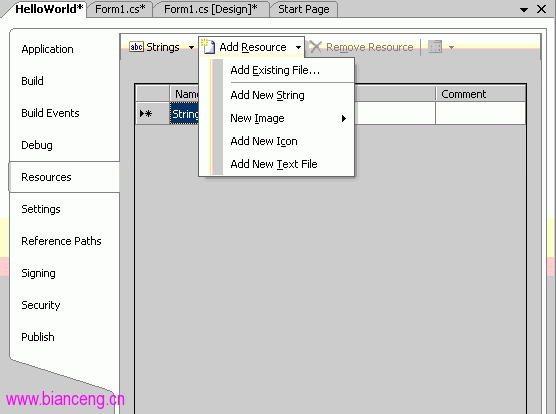The image size is (556, 414).
Task: Choose Add New String menu entry
Action: (276, 95)
